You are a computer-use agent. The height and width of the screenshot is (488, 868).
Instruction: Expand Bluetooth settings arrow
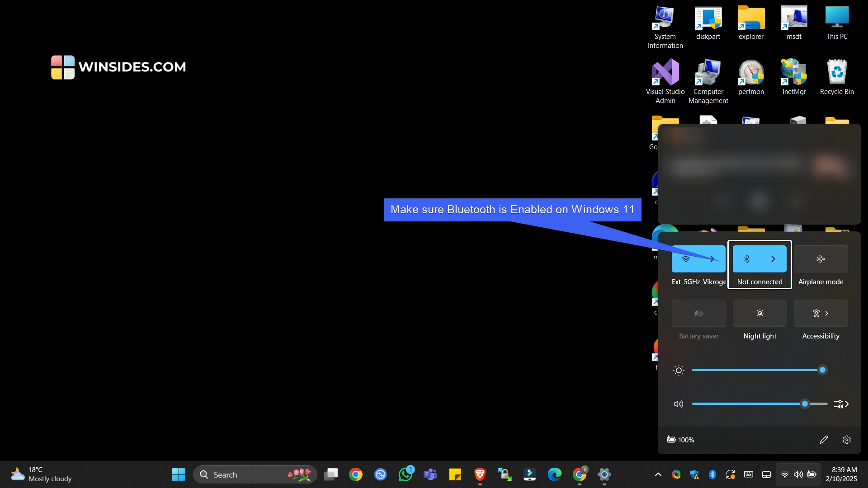pos(773,258)
